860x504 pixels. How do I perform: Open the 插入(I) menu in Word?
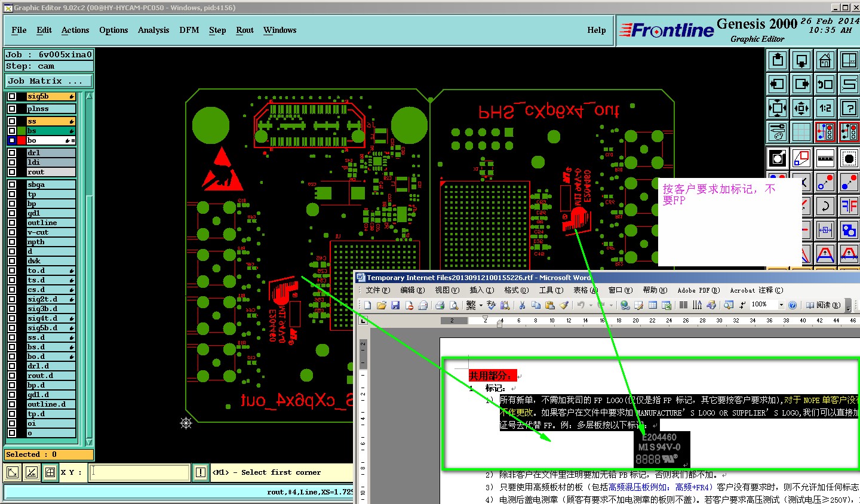(x=481, y=290)
